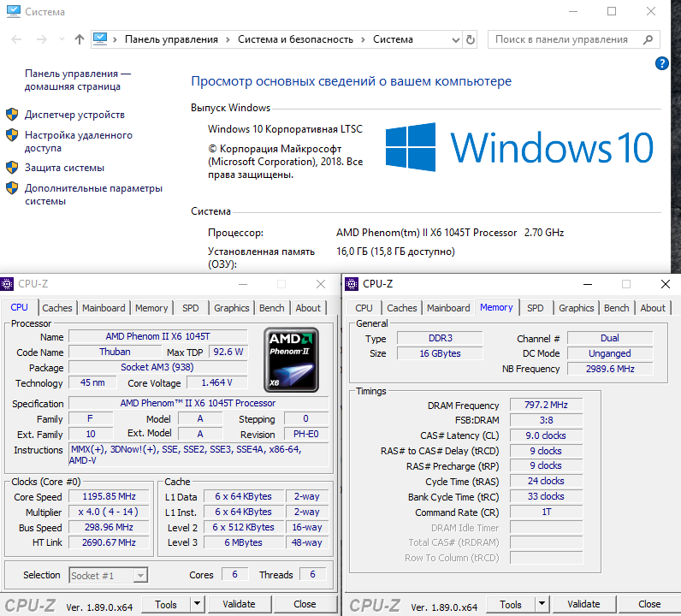Viewport: 681px width, 616px height.
Task: Open Панель управления домашняя страница link
Action: click(77, 80)
